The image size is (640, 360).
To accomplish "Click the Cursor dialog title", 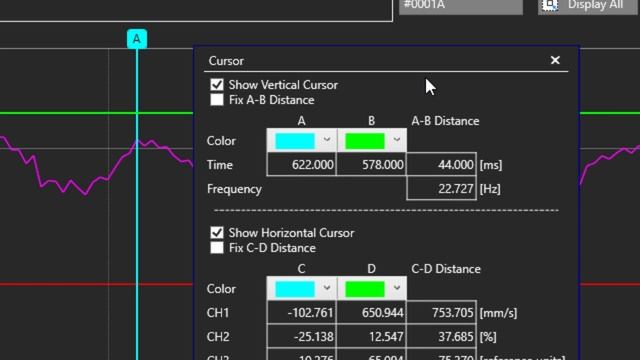I will pos(226,61).
